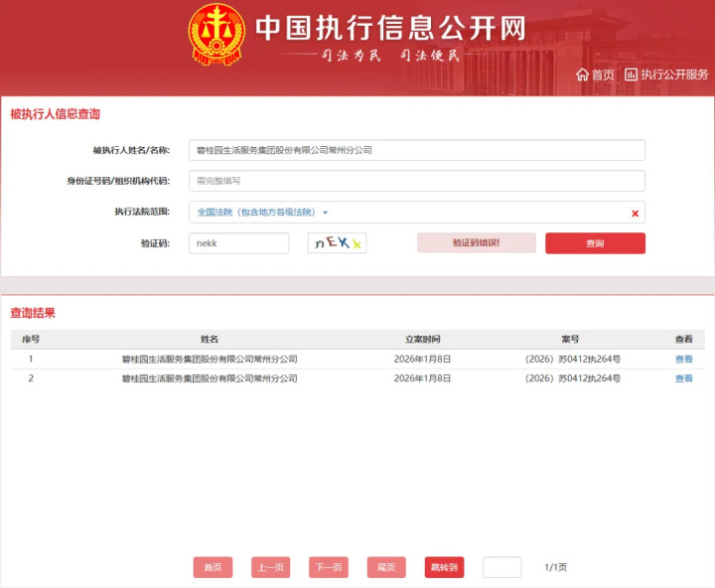
Task: Click the 尾页 last page button
Action: click(x=386, y=567)
